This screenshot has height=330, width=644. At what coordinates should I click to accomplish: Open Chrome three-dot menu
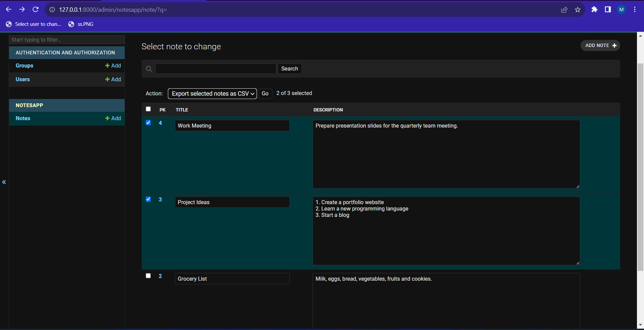pyautogui.click(x=635, y=9)
